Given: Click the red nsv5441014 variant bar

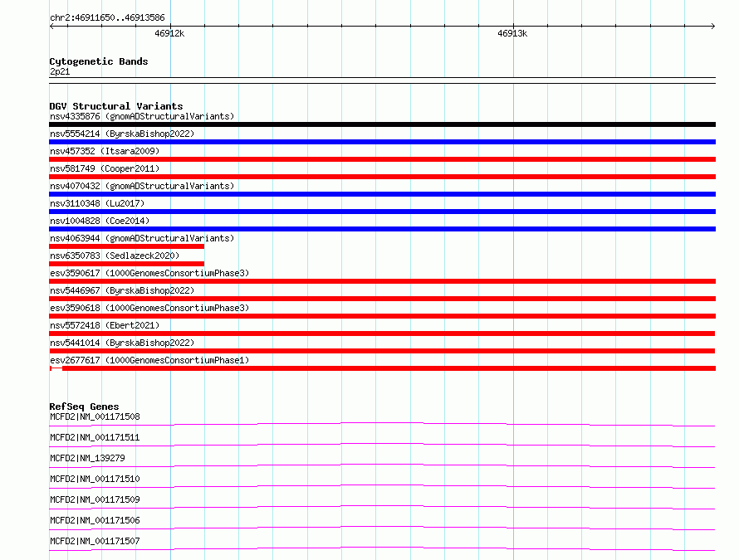Looking at the screenshot, I should [382, 351].
